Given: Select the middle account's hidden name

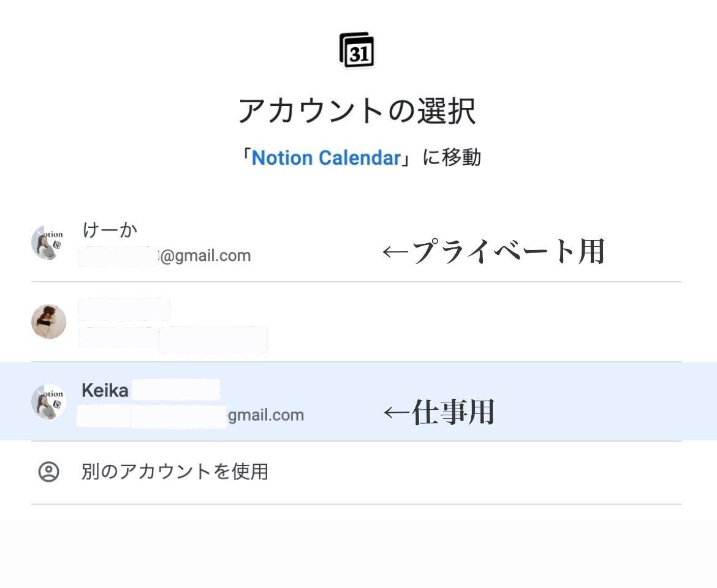Looking at the screenshot, I should [x=124, y=310].
